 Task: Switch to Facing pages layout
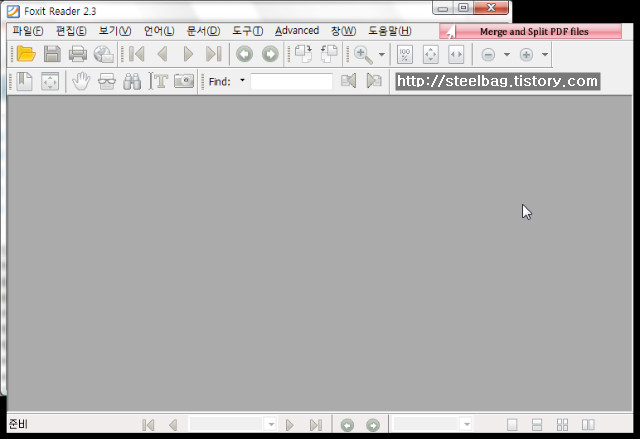coord(588,425)
